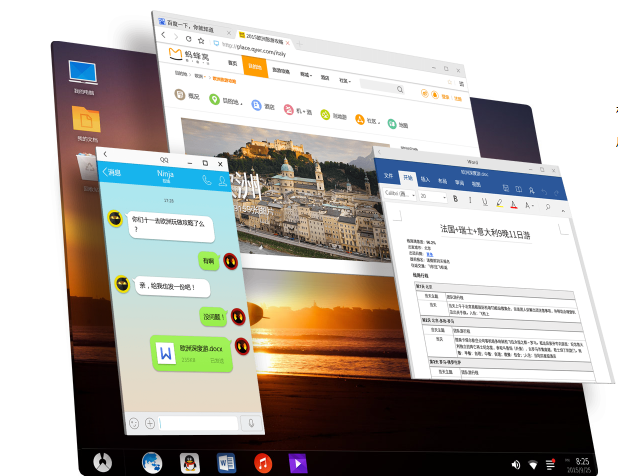
Task: Open Word icon in the taskbar
Action: [x=226, y=463]
